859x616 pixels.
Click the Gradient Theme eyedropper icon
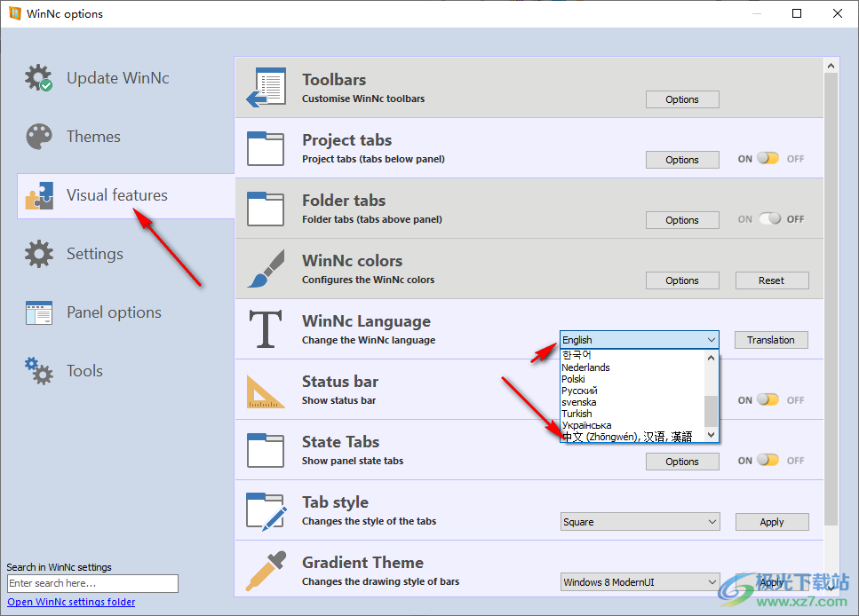pos(266,571)
